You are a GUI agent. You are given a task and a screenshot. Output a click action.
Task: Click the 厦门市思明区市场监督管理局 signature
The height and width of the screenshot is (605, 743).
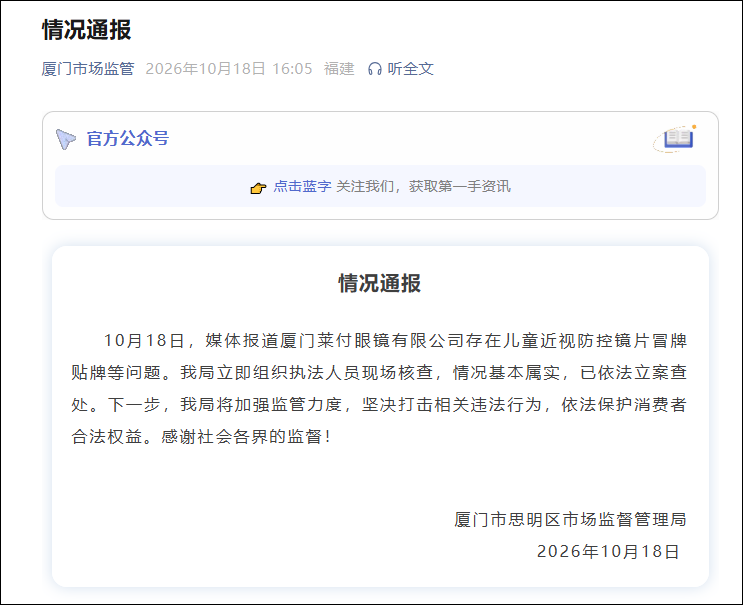coord(570,519)
